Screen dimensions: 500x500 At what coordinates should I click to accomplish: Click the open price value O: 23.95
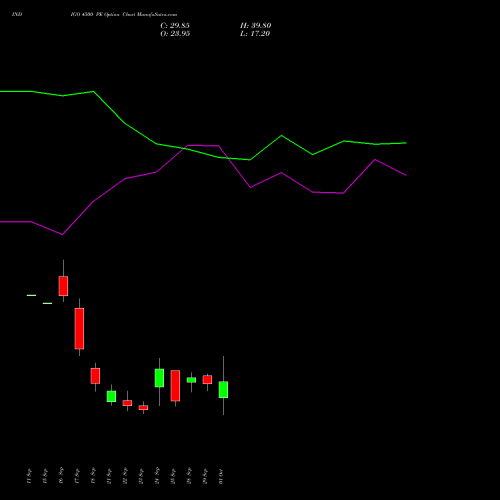click(175, 34)
